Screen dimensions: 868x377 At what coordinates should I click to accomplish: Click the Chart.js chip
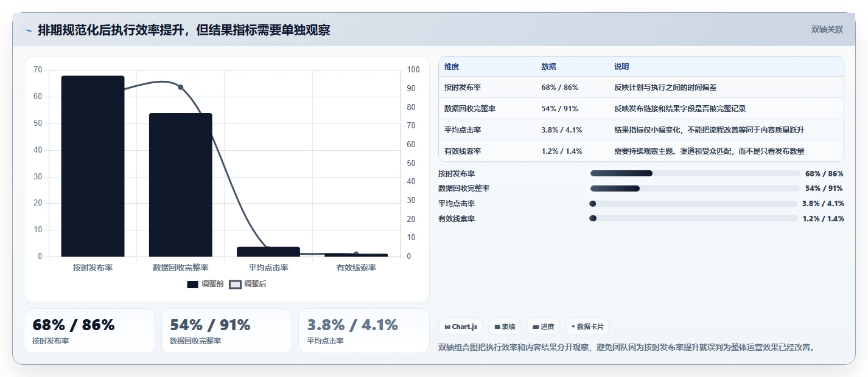click(461, 327)
